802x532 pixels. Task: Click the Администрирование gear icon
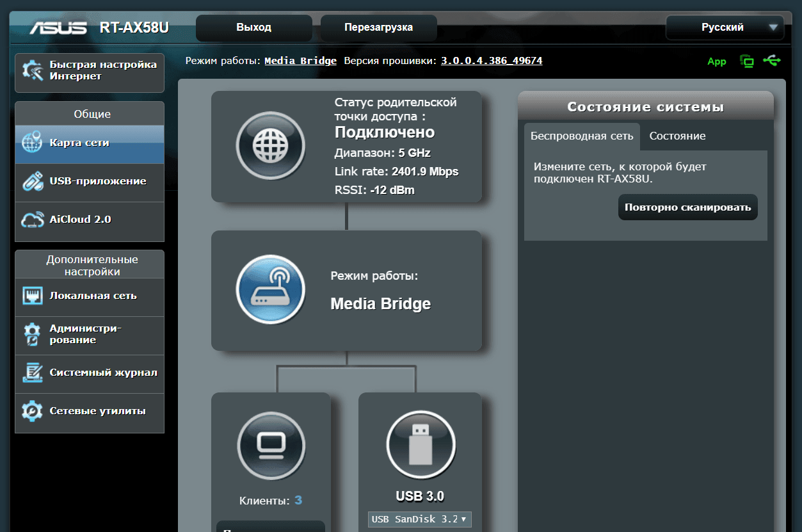32,334
